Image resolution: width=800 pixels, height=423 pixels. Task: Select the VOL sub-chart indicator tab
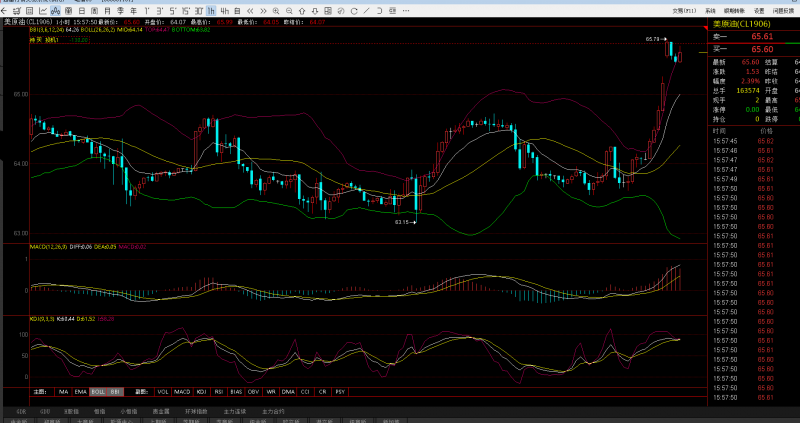click(163, 392)
